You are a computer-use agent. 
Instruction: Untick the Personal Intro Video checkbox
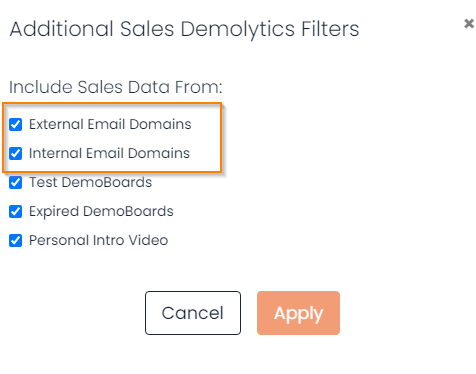15,240
